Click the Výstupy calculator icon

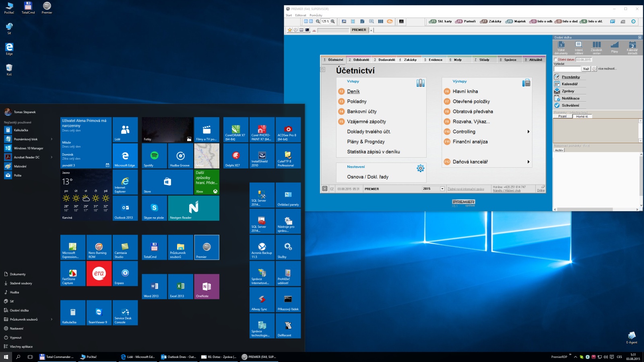pos(526,83)
